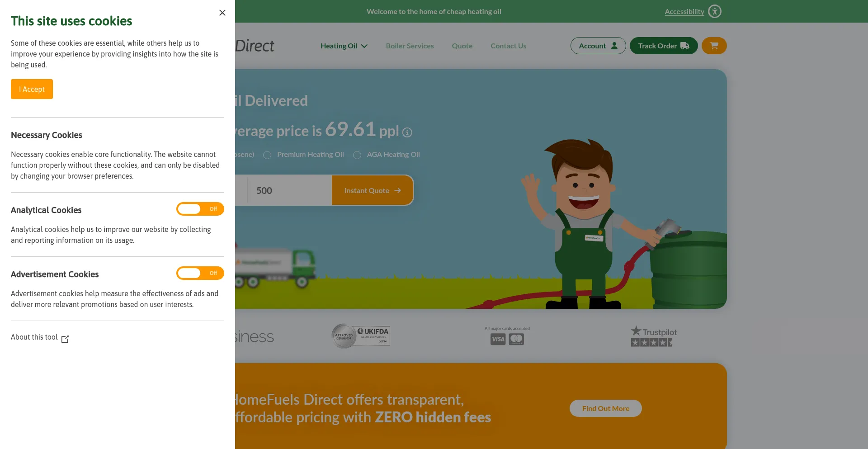Open the Boiler Services menu item
The height and width of the screenshot is (449, 868).
click(410, 46)
